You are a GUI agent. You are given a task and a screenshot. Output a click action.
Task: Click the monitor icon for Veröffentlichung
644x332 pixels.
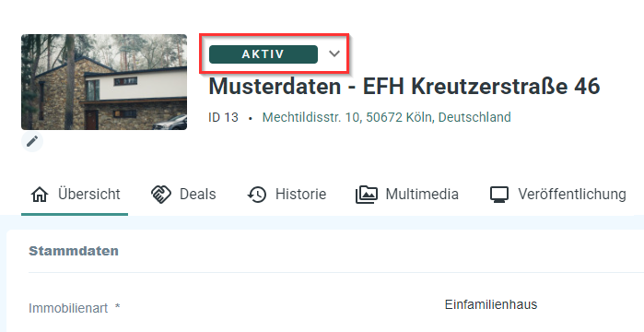point(499,195)
